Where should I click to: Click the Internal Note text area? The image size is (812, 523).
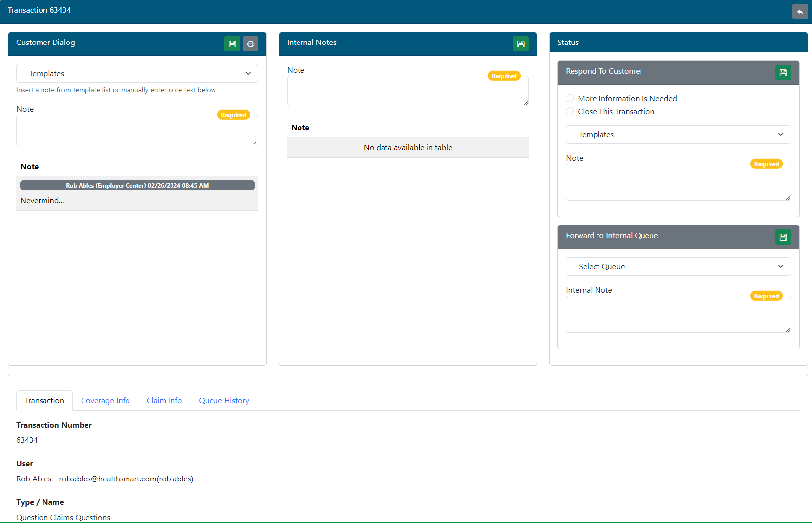coord(678,315)
